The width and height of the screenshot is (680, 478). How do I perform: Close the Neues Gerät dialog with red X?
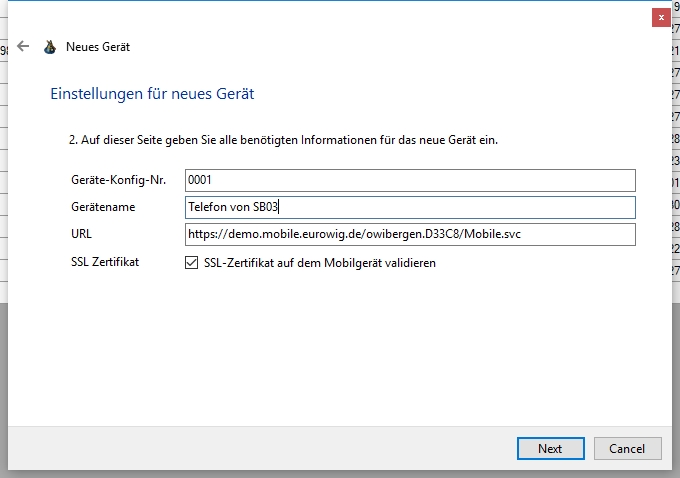pyautogui.click(x=661, y=17)
